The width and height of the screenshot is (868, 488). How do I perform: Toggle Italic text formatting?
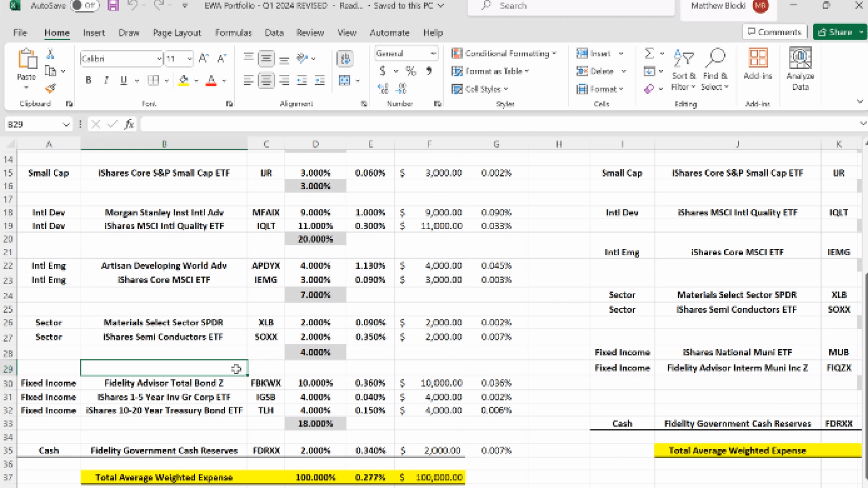tap(106, 80)
